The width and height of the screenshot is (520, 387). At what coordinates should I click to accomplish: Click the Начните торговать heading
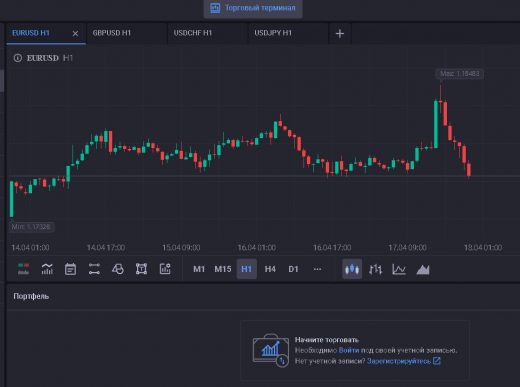pos(327,340)
